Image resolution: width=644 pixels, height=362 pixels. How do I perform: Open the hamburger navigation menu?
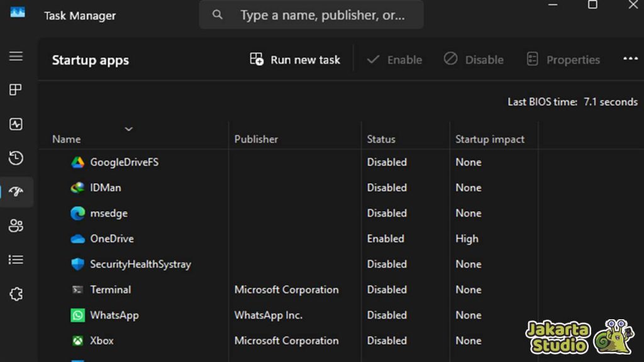(16, 56)
